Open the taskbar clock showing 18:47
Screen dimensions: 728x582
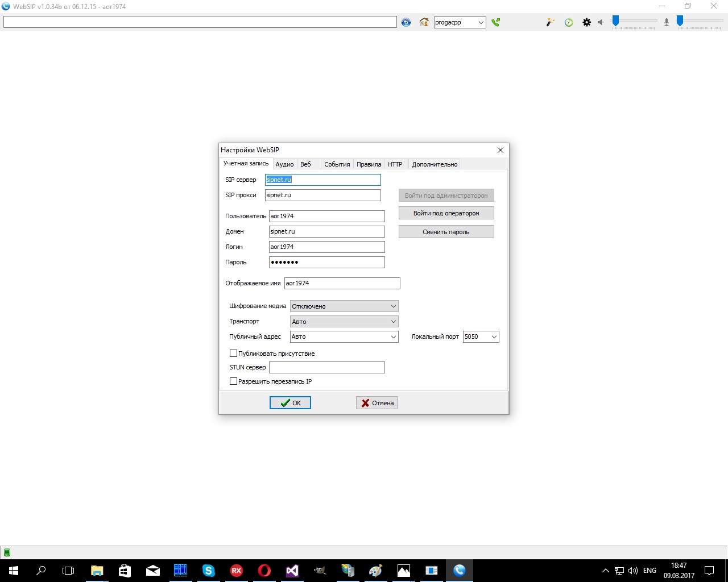click(679, 571)
